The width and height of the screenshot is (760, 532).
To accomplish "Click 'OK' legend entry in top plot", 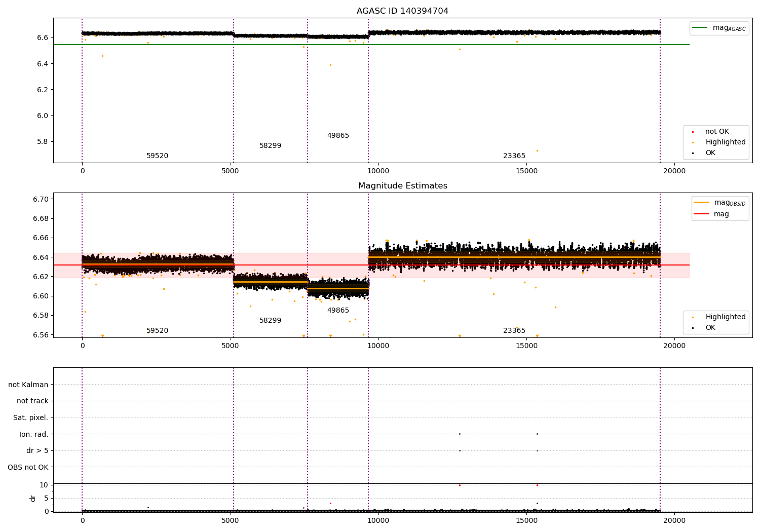I will point(704,153).
